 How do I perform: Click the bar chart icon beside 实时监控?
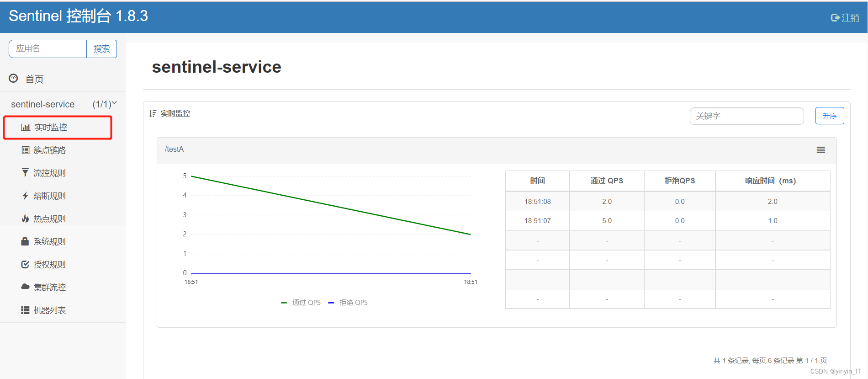[x=26, y=127]
